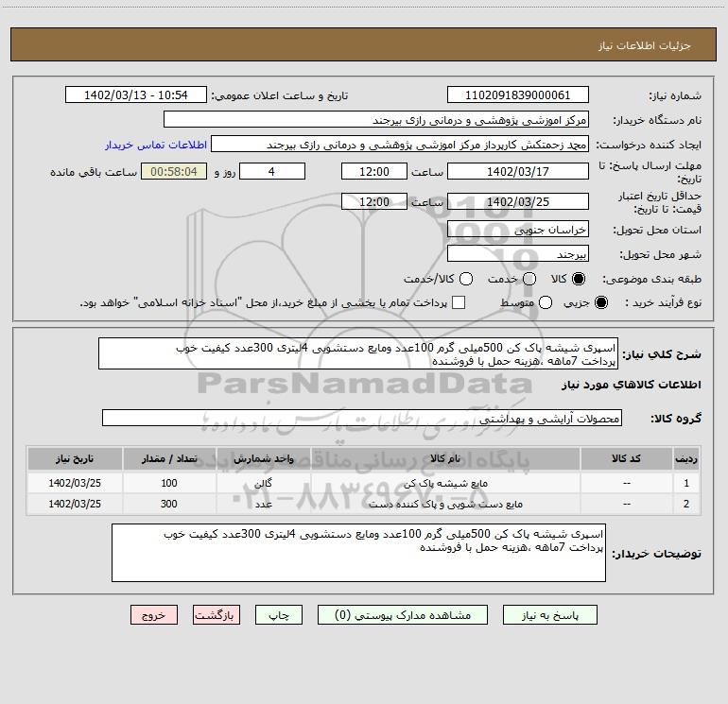Image resolution: width=728 pixels, height=704 pixels.
Task: Toggle the اسناد خزانه اسلامی payment checkbox
Action: coord(459,302)
